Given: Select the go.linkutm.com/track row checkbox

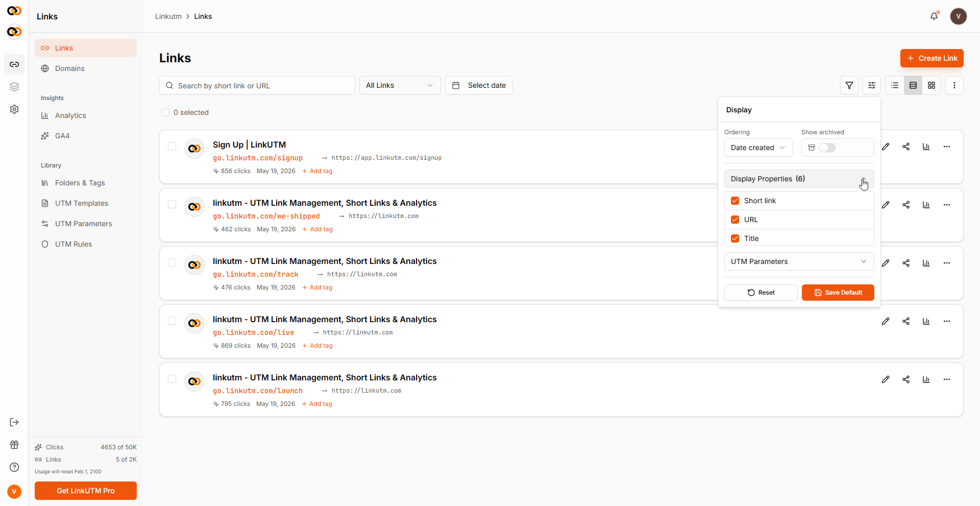Looking at the screenshot, I should coord(172,262).
